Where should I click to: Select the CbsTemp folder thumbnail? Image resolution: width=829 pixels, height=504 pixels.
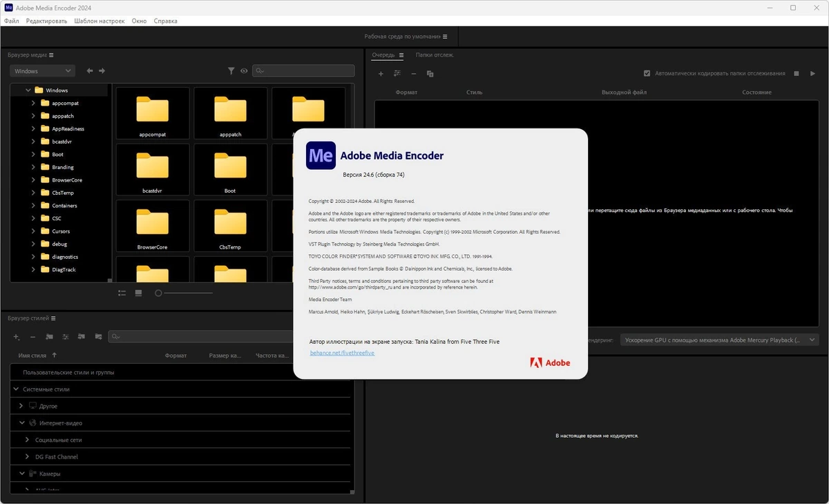point(231,226)
